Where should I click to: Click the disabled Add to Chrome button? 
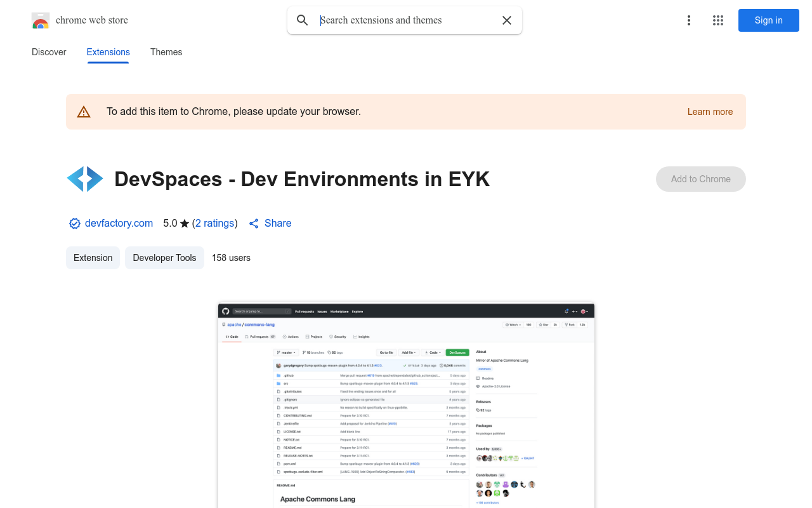pyautogui.click(x=701, y=179)
